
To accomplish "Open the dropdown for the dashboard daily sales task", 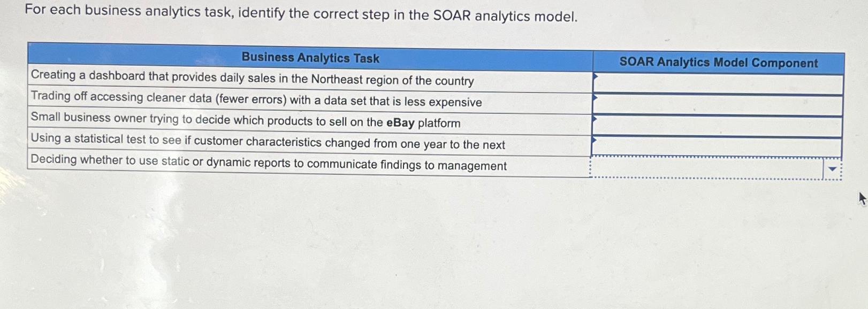I will tap(717, 83).
